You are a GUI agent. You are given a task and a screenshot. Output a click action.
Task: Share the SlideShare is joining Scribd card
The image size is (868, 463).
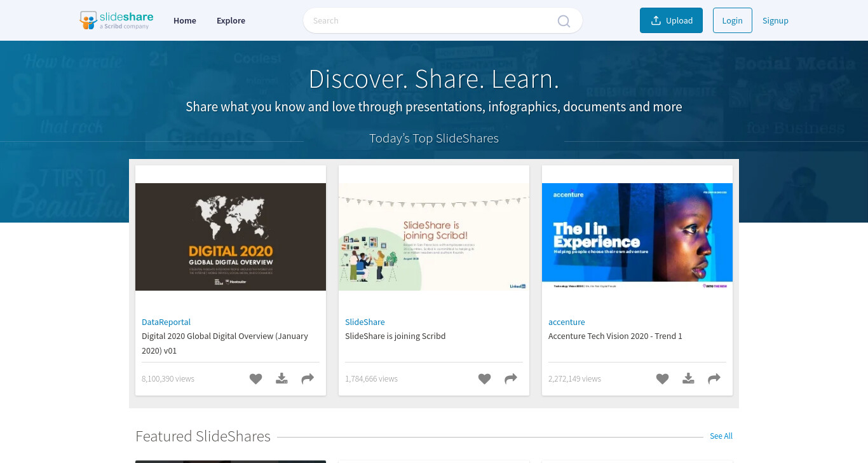[511, 378]
